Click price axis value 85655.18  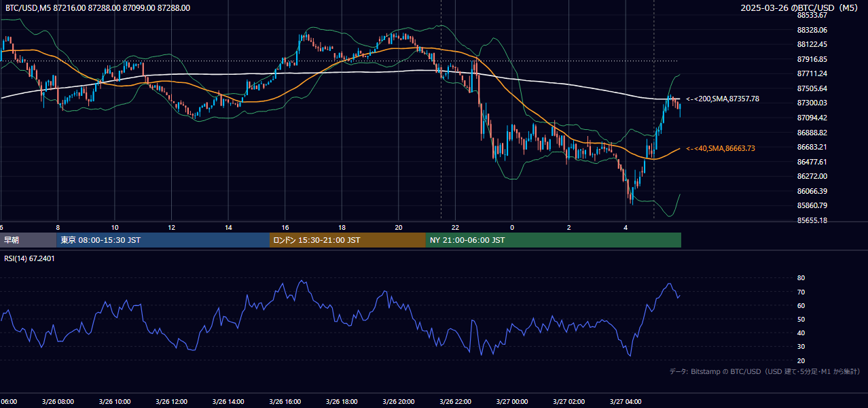812,220
